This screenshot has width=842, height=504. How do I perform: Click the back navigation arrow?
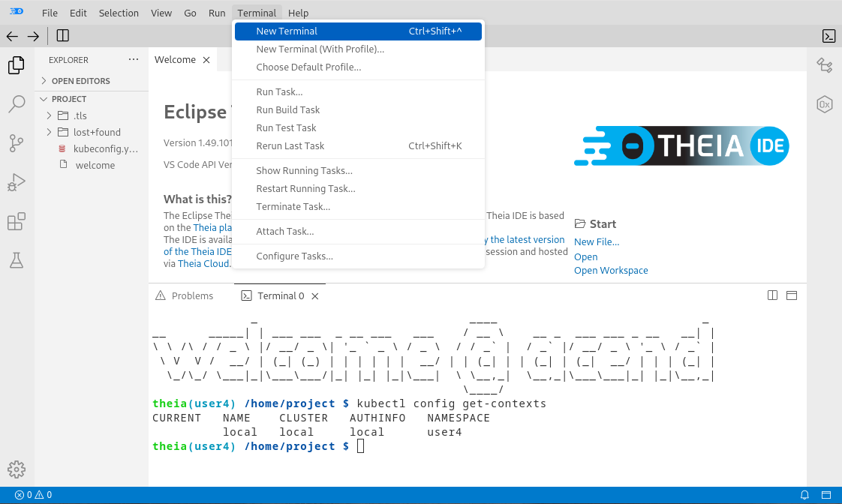point(12,35)
